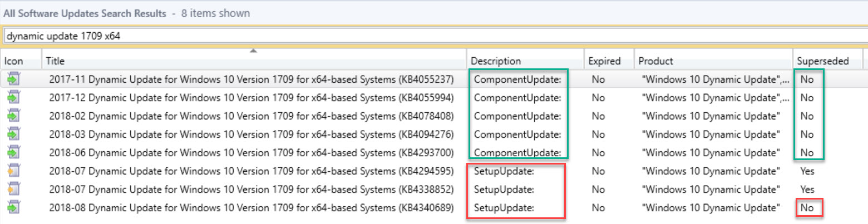Click the superseded update icon for KB4294595
The height and width of the screenshot is (224, 868).
coord(13,171)
